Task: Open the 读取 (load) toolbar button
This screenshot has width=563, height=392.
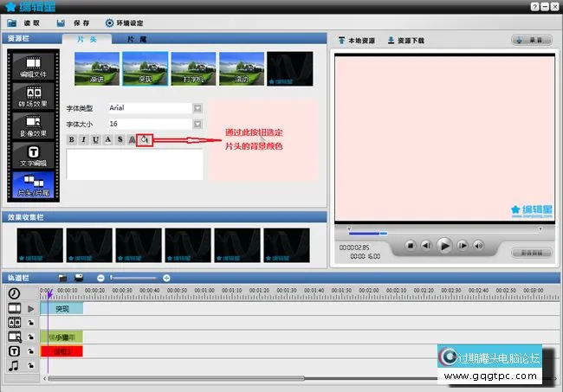Action: pyautogui.click(x=23, y=23)
